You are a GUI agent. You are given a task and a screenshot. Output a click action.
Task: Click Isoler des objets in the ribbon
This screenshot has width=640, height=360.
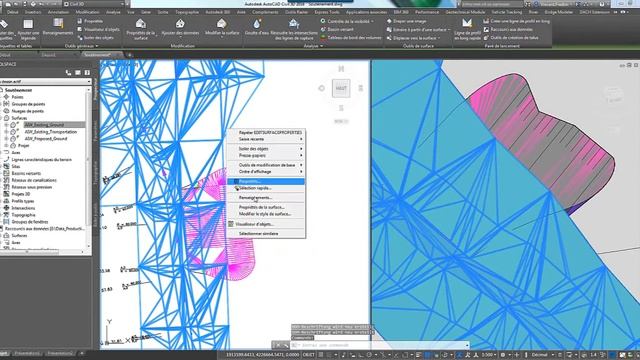click(x=95, y=38)
